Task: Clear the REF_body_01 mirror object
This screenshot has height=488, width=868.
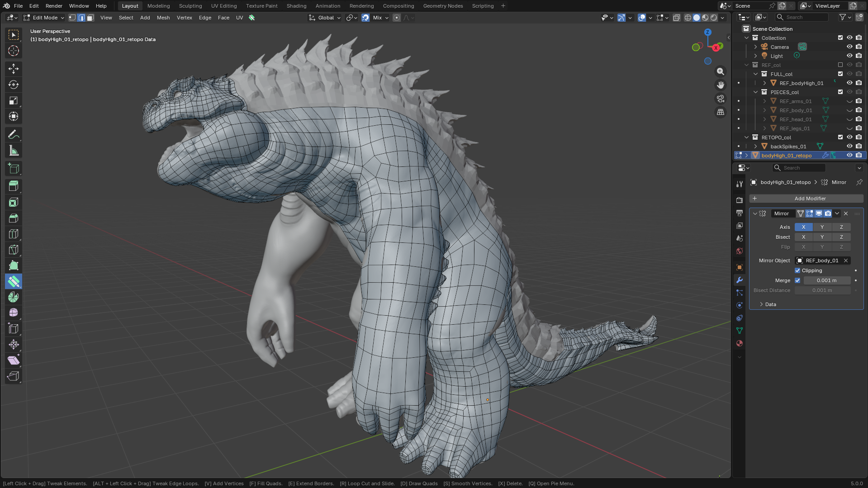Action: point(846,261)
